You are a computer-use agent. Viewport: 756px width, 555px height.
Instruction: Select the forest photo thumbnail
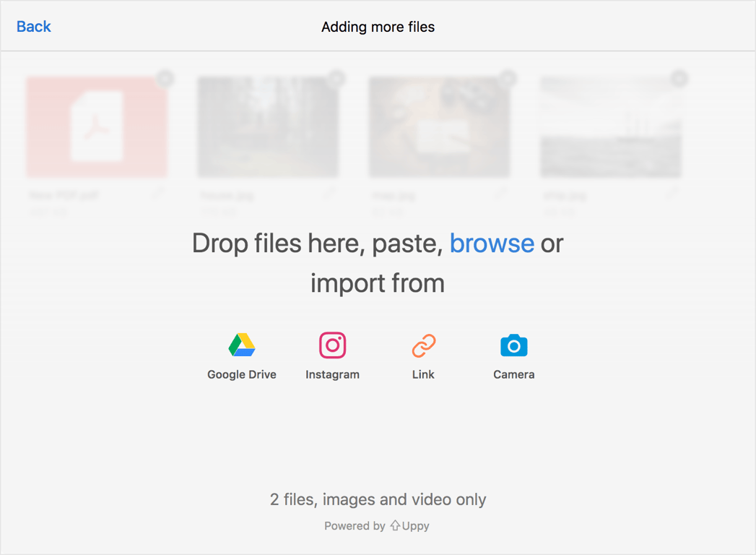(x=268, y=126)
